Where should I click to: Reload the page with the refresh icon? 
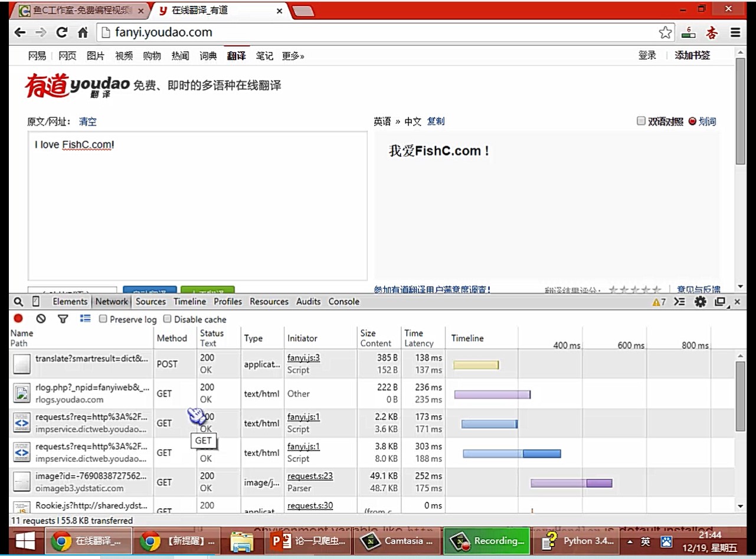62,32
